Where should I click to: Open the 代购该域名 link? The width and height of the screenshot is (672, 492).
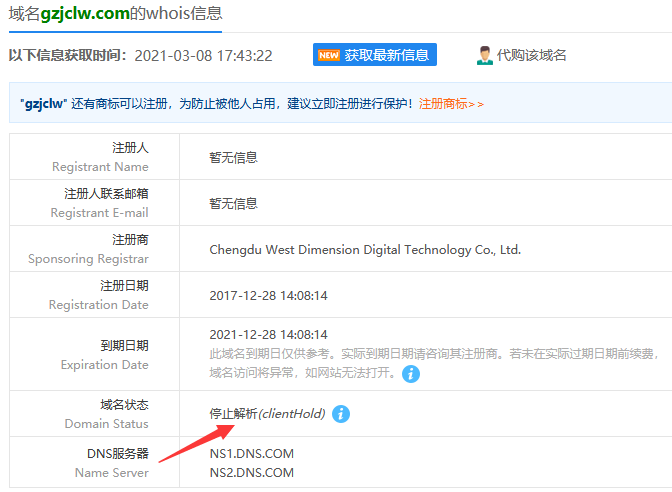(532, 55)
